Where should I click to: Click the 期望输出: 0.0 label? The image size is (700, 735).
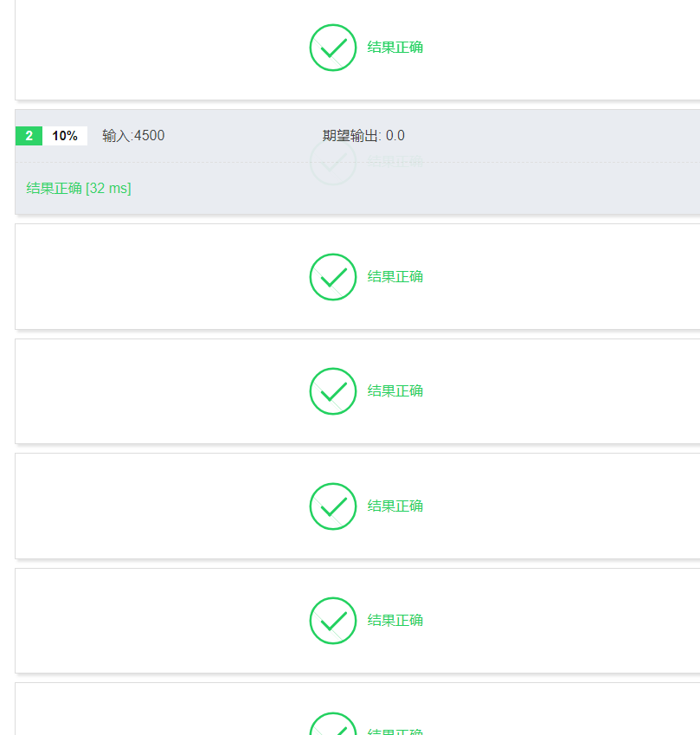pyautogui.click(x=363, y=136)
